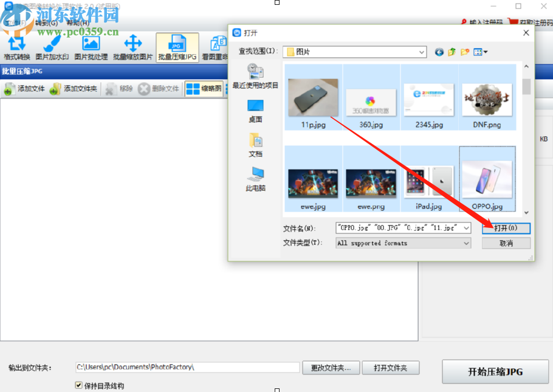553x392 pixels.
Task: Open 最近使用的项目 in places bar
Action: click(255, 76)
